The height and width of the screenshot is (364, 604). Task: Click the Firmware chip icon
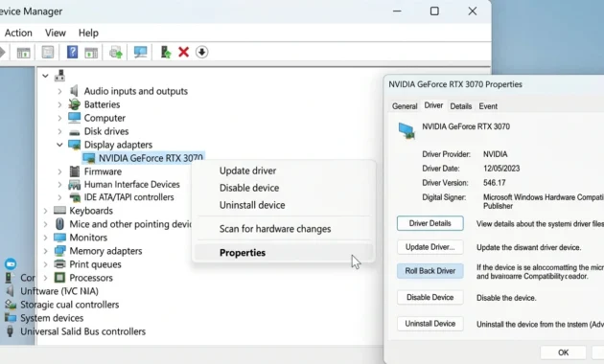pos(75,171)
